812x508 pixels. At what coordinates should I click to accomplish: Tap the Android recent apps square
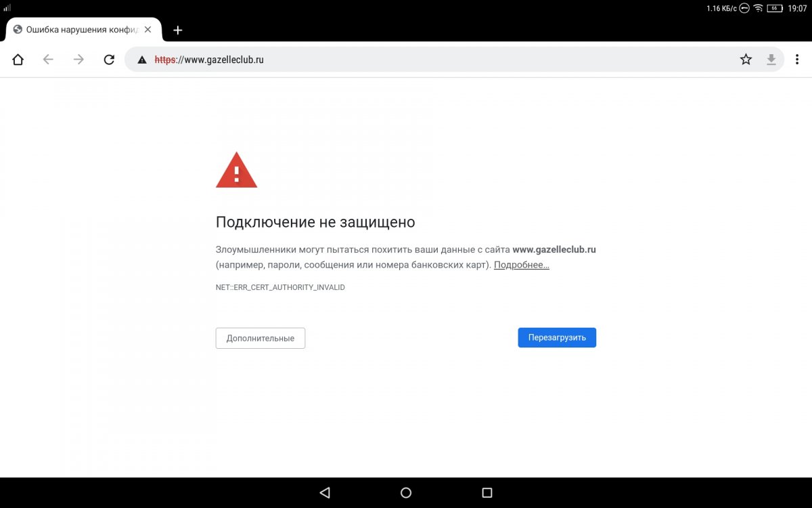tap(487, 492)
